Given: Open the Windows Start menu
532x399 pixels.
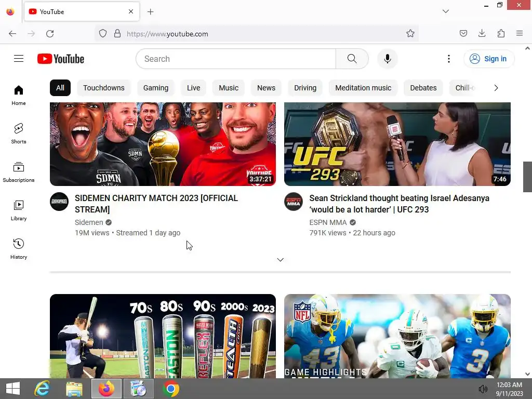Looking at the screenshot, I should click(13, 389).
